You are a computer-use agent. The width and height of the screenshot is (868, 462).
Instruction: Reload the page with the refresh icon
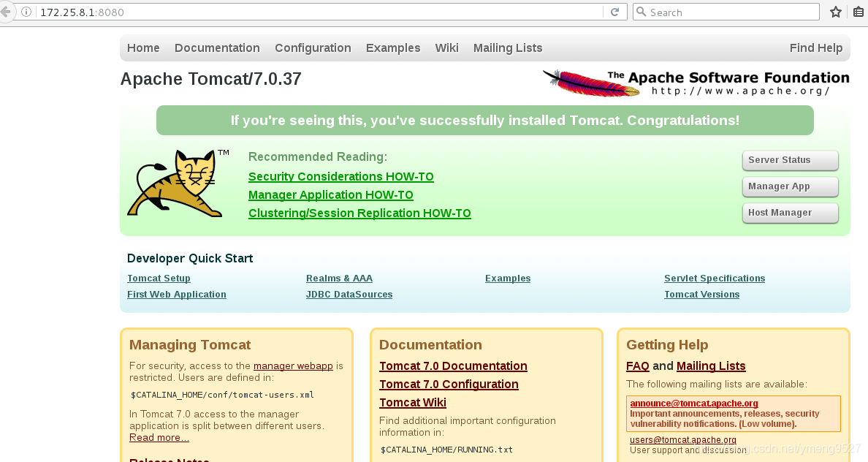(x=614, y=12)
